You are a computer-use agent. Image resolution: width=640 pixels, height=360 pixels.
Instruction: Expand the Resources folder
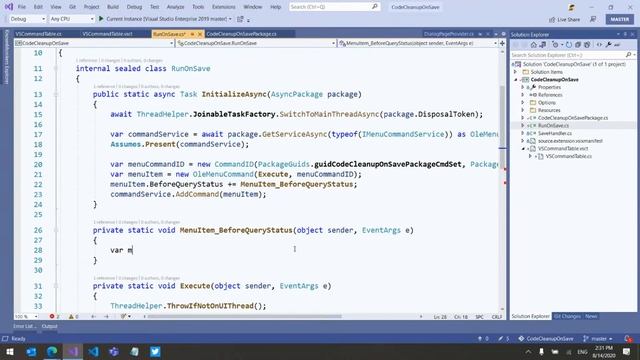pyautogui.click(x=523, y=110)
